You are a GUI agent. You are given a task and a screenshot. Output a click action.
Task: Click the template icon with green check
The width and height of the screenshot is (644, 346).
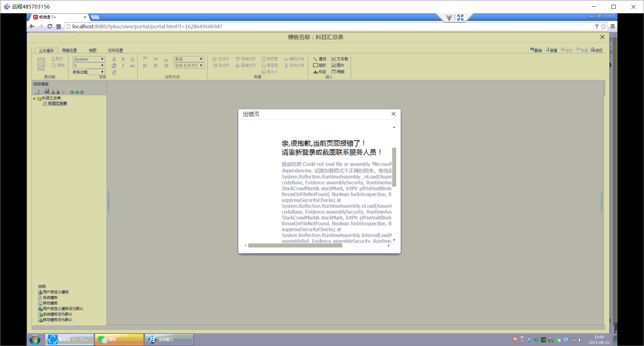point(53,91)
